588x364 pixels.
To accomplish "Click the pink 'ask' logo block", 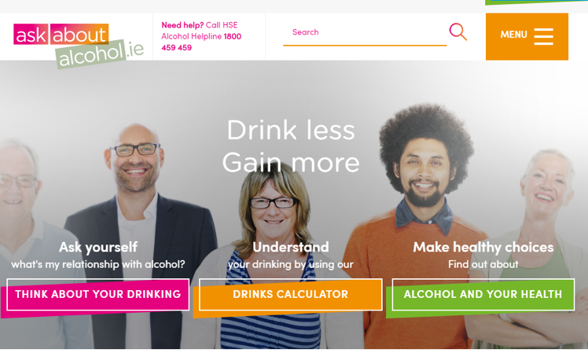I will (x=31, y=35).
